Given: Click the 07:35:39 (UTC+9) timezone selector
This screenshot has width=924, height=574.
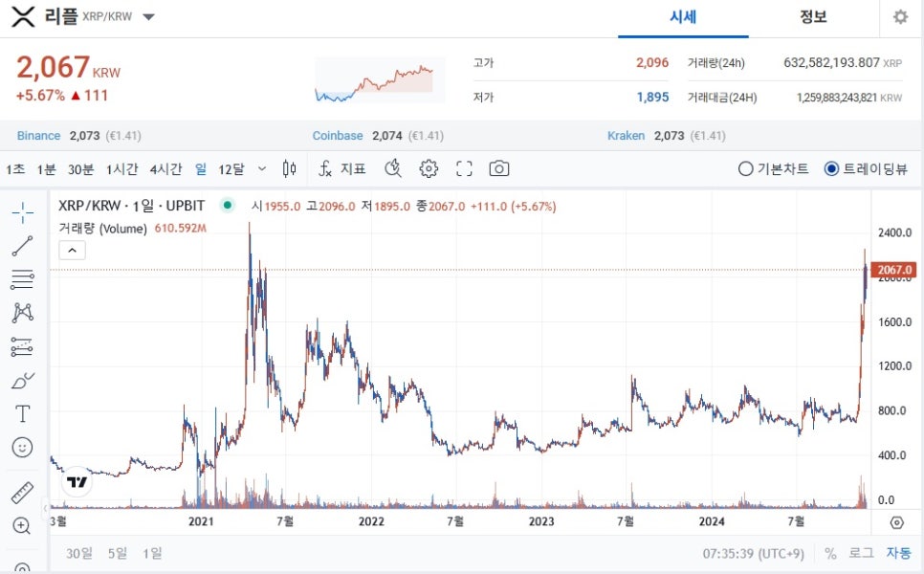Looking at the screenshot, I should point(753,554).
